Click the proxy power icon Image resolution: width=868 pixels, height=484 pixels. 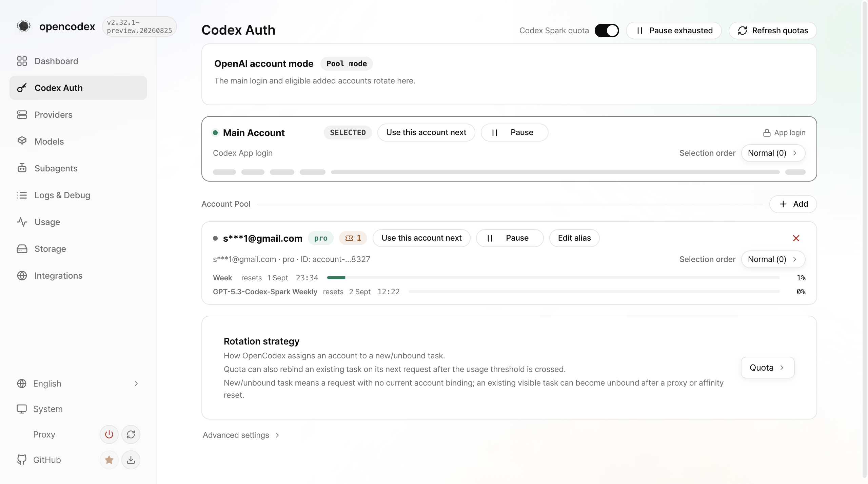coord(109,434)
